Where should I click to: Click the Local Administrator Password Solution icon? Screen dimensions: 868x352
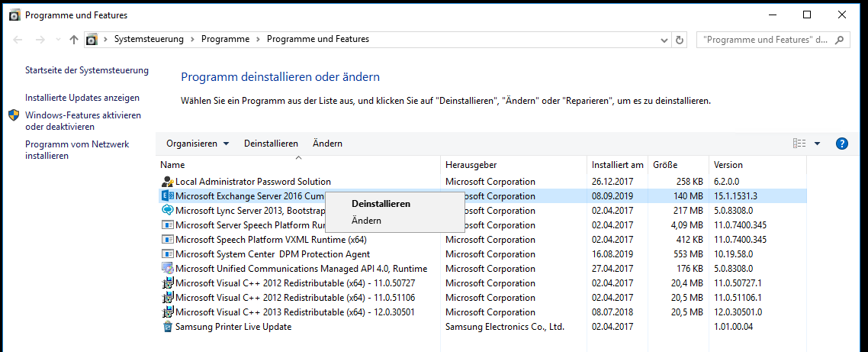tap(168, 181)
